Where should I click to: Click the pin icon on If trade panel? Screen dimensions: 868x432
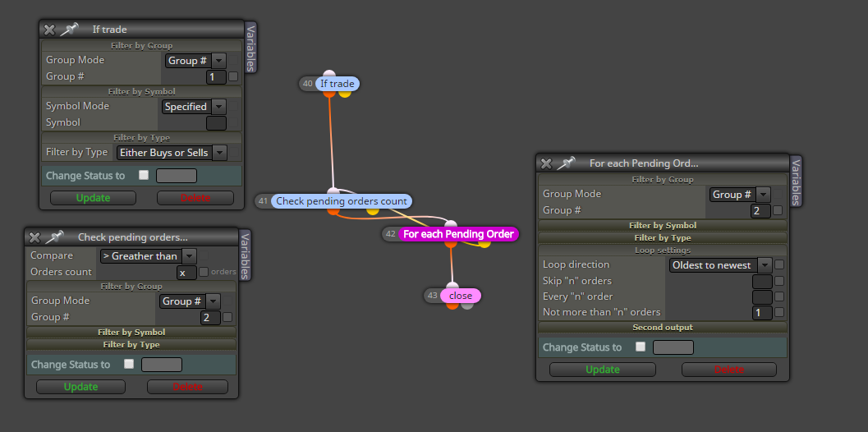pos(69,30)
